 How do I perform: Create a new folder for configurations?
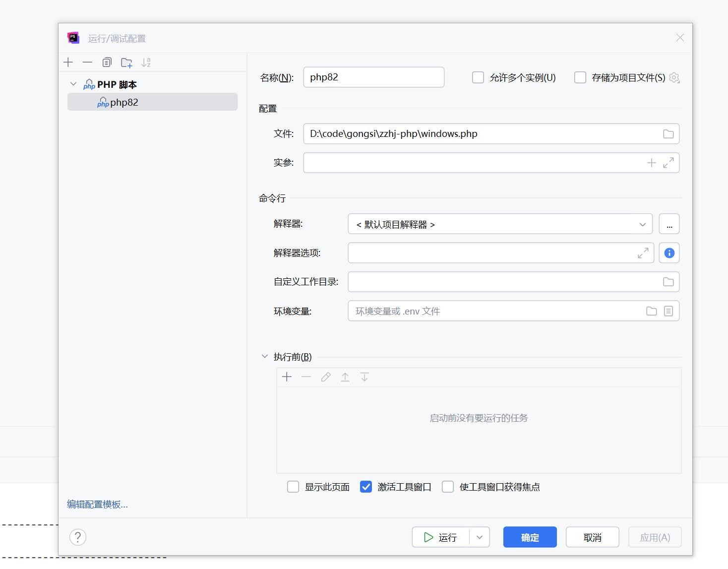126,63
